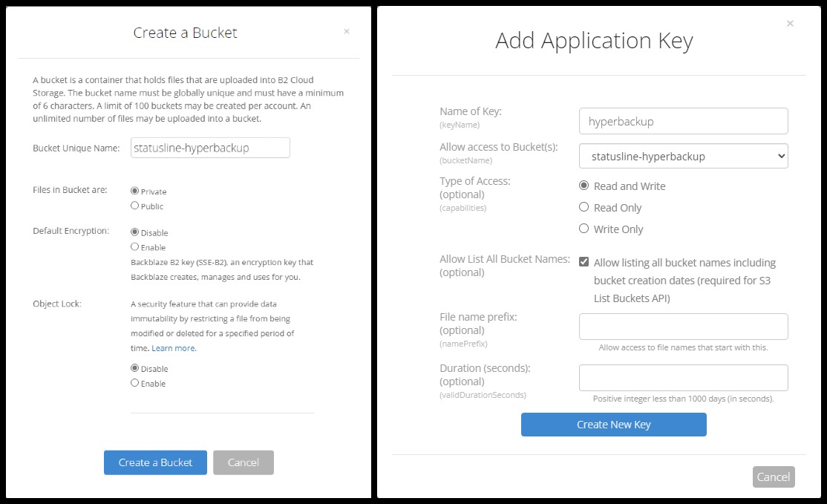Choose Enable for Default Encryption
Viewport: 827px width, 504px height.
[134, 247]
